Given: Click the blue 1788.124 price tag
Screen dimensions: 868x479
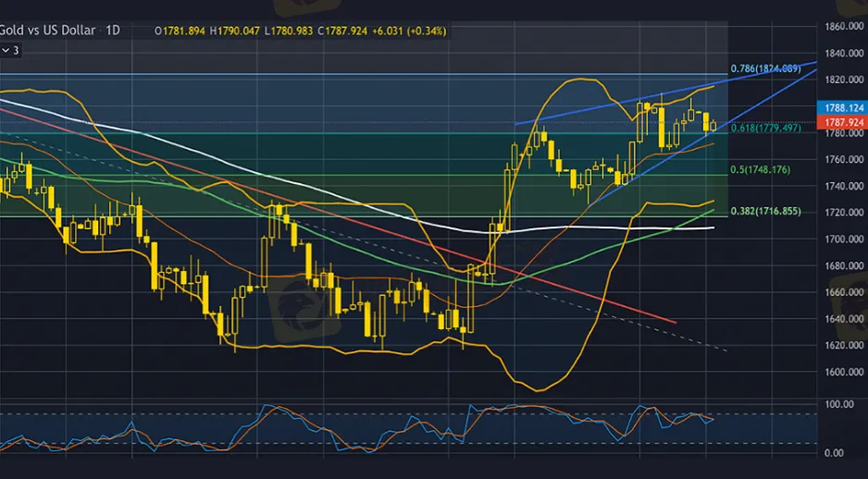Looking at the screenshot, I should pyautogui.click(x=845, y=108).
